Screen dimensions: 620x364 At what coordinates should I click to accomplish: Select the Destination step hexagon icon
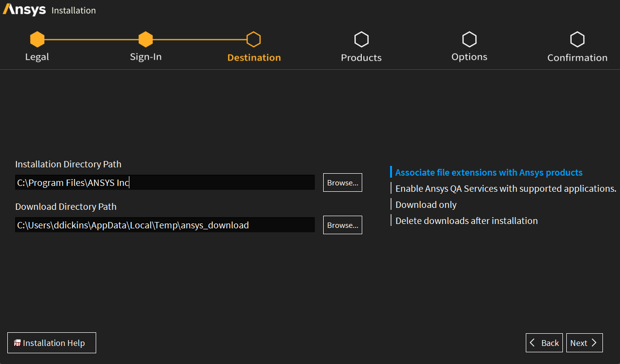(x=253, y=40)
